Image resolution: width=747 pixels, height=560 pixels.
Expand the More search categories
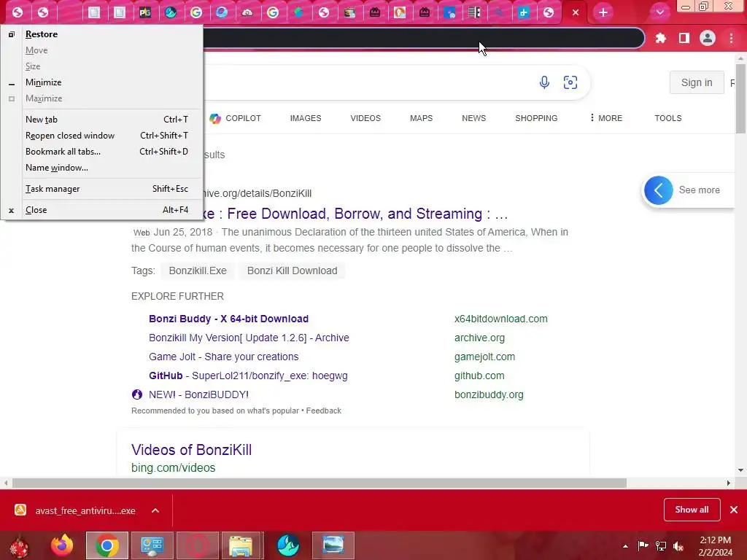606,118
